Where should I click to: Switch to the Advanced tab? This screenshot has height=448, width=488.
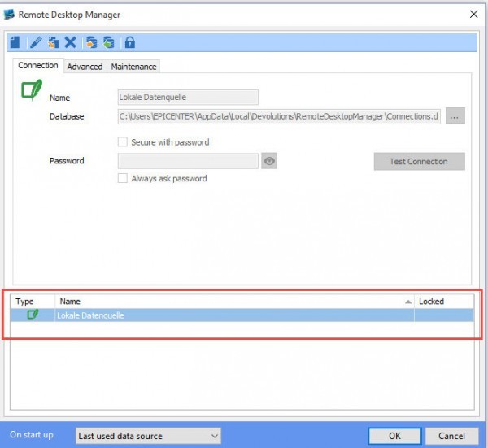coord(85,67)
